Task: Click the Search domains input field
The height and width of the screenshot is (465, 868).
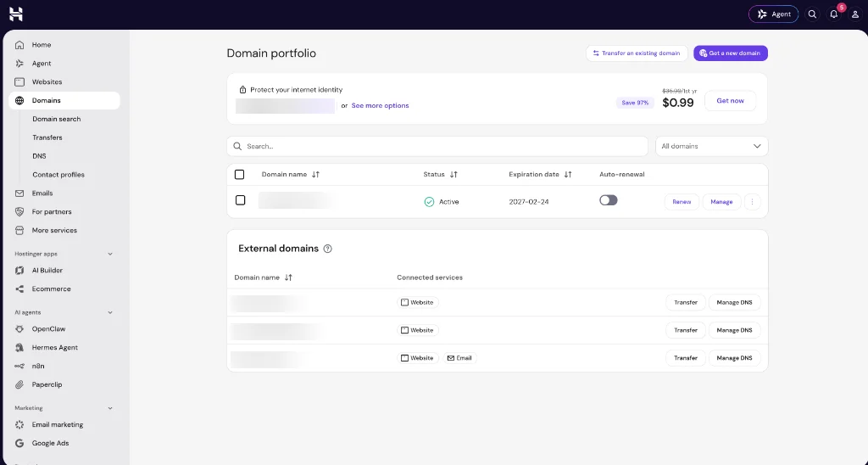Action: [437, 146]
